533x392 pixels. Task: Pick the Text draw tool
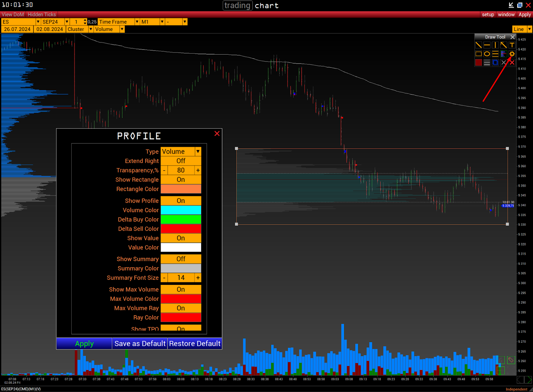512,45
